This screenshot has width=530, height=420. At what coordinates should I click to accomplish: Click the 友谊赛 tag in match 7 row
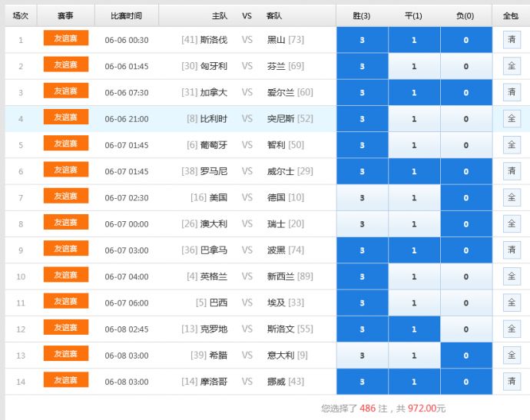tap(66, 196)
